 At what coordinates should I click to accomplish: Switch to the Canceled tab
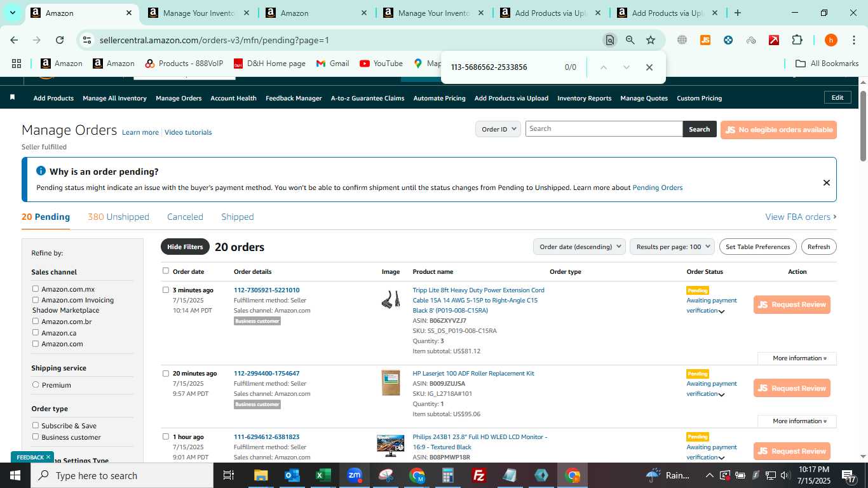click(x=185, y=217)
